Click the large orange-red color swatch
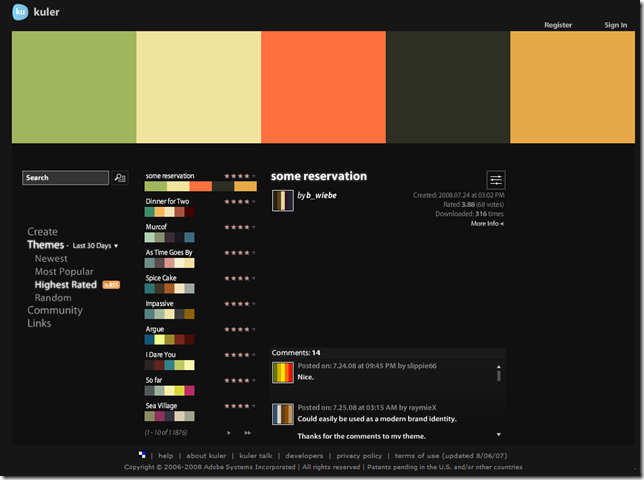This screenshot has width=644, height=480. [323, 87]
